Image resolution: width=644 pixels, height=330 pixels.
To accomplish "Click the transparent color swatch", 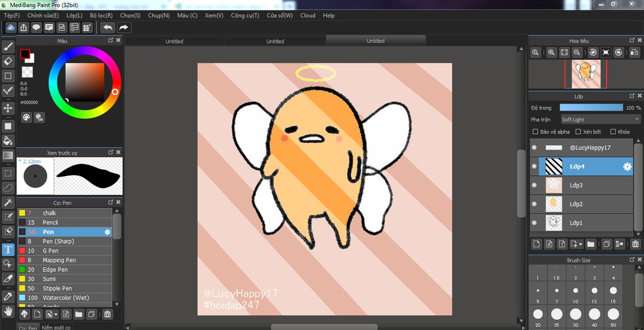I will tap(27, 72).
